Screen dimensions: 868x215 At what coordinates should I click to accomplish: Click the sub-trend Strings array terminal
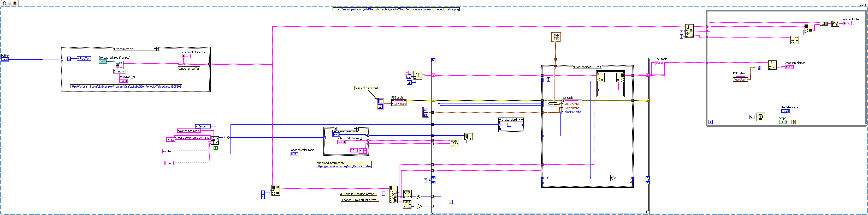[341, 142]
